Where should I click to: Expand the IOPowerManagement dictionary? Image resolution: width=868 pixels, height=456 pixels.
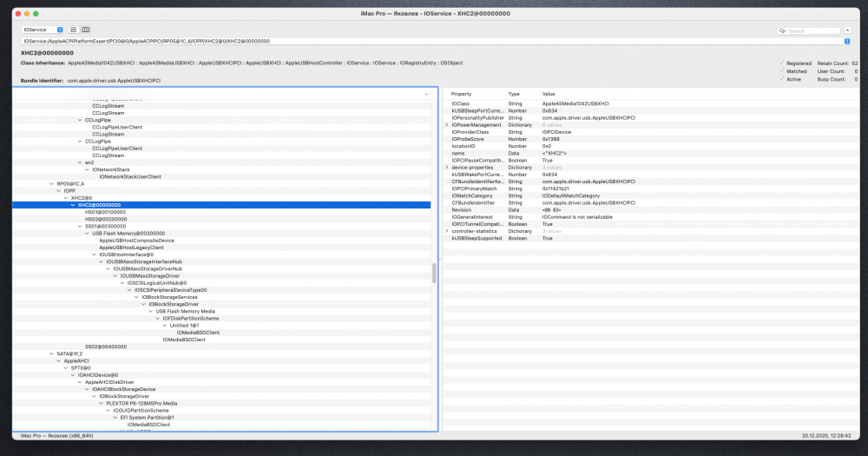pos(447,125)
